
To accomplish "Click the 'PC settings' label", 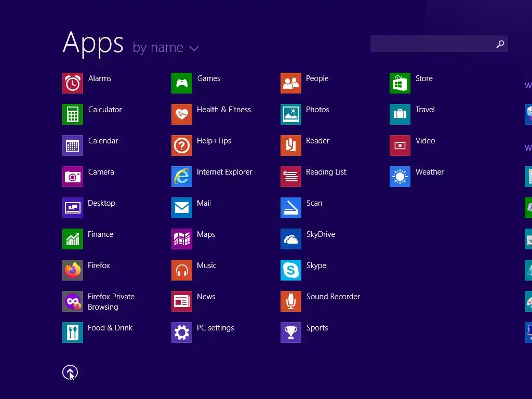I will coord(216,328).
